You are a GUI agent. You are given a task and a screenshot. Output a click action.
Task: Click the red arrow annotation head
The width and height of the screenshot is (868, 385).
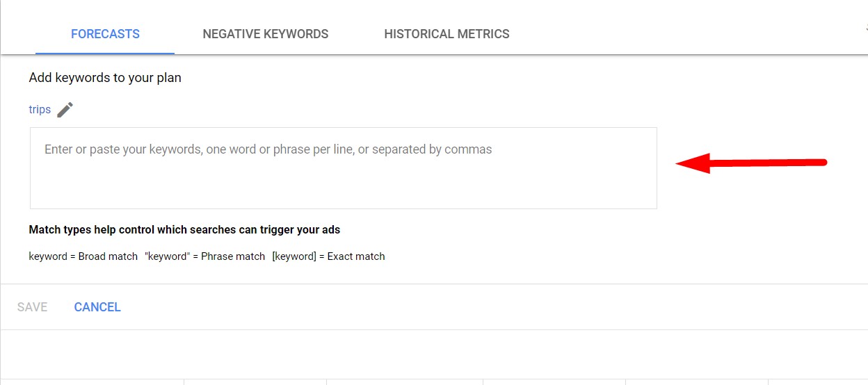693,164
